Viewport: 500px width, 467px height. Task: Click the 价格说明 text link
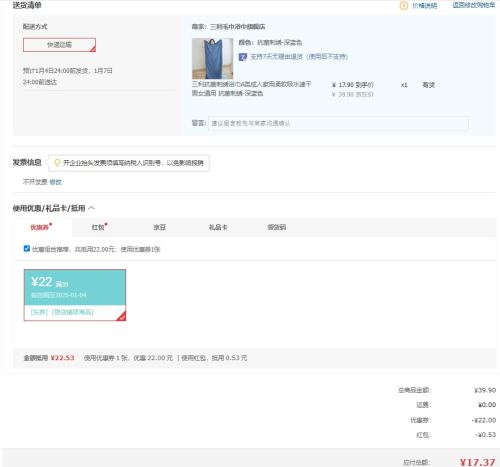(x=425, y=6)
